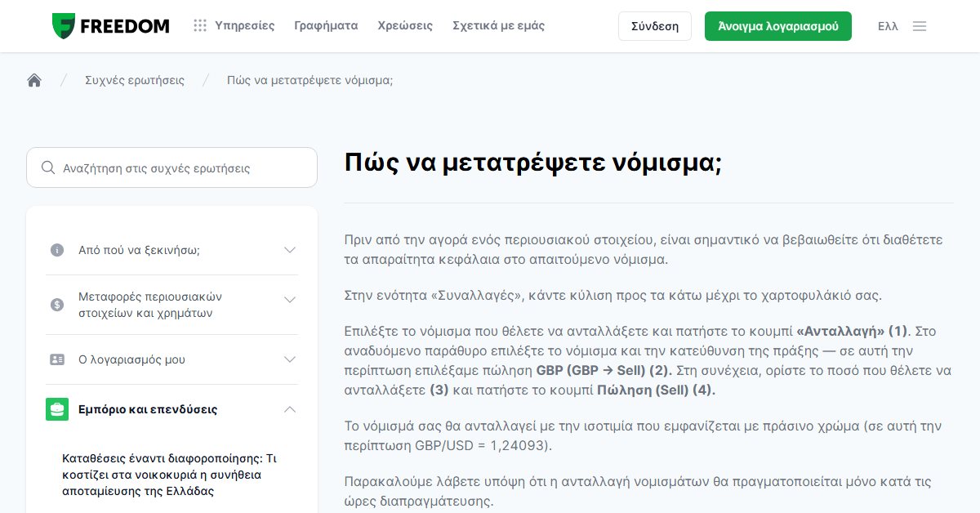Click the Άνοιγμα λογαριασμού button
The width and height of the screenshot is (980, 513).
(x=778, y=26)
